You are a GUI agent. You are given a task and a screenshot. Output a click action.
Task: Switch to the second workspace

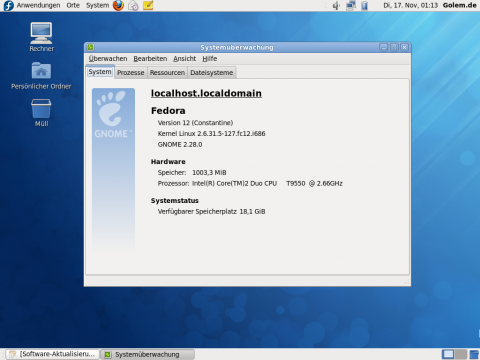(x=461, y=354)
